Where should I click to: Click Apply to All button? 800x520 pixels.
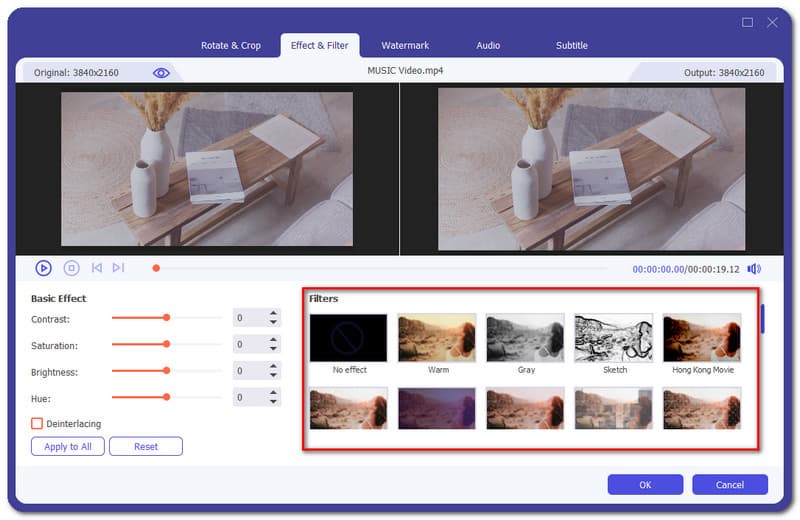[68, 447]
